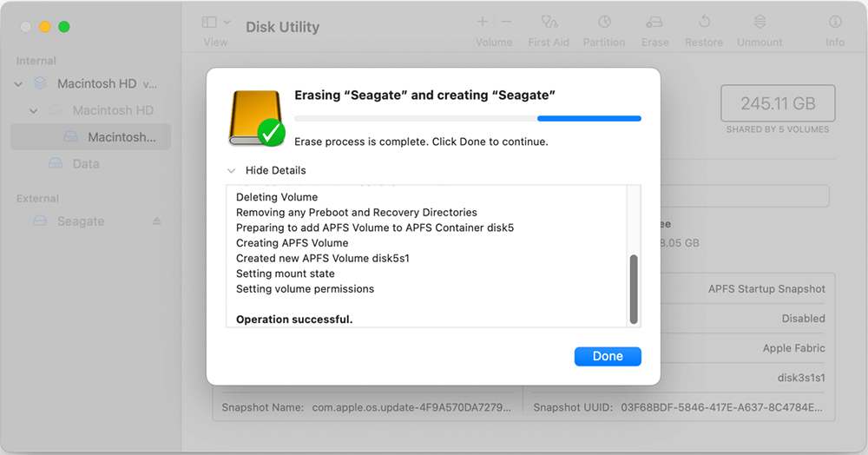The image size is (868, 455).
Task: Click the add volume plus icon
Action: (483, 22)
